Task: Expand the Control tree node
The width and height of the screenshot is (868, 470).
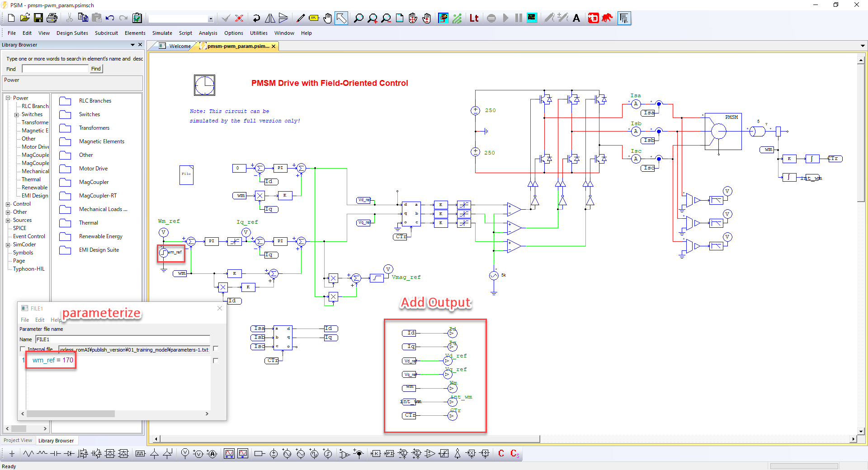Action: tap(8, 204)
